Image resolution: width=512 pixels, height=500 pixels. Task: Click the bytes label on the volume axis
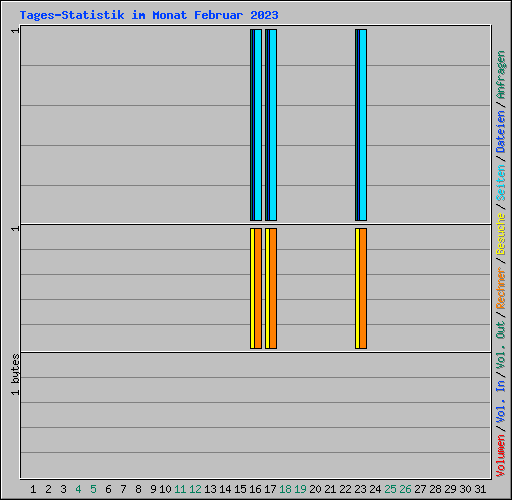click(15, 369)
